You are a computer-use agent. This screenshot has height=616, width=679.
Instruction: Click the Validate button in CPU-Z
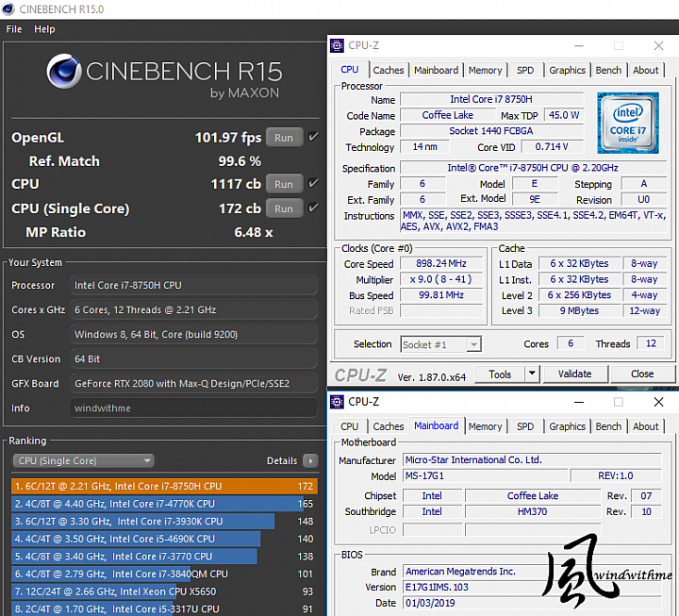click(x=575, y=374)
